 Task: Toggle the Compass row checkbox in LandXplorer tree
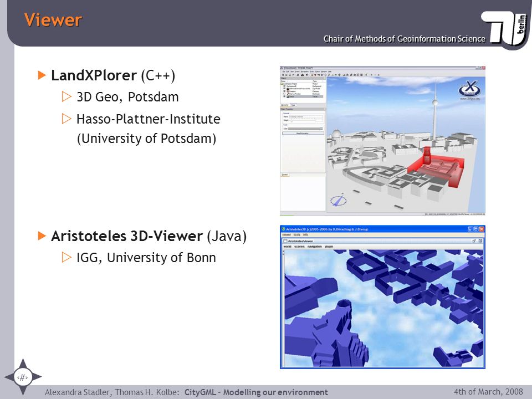[284, 91]
